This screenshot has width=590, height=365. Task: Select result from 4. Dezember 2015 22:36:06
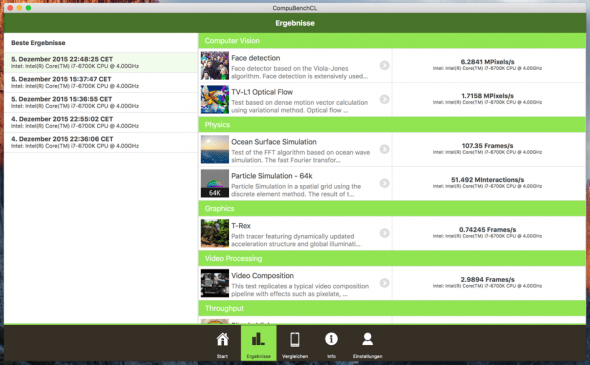click(x=101, y=142)
